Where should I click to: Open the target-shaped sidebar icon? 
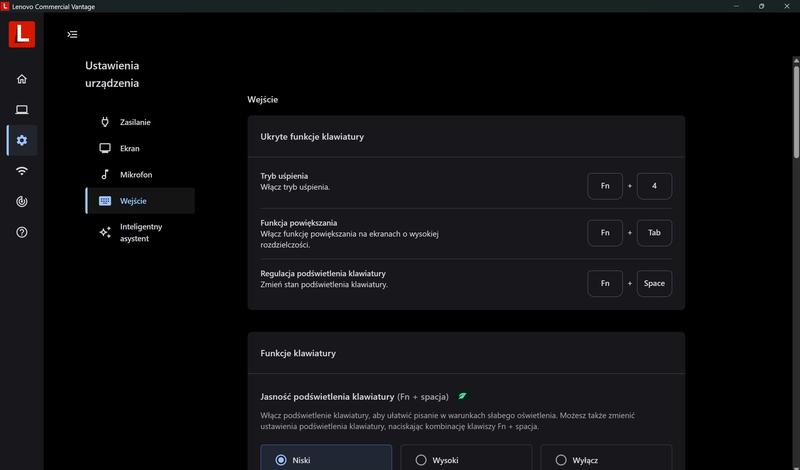(22, 202)
